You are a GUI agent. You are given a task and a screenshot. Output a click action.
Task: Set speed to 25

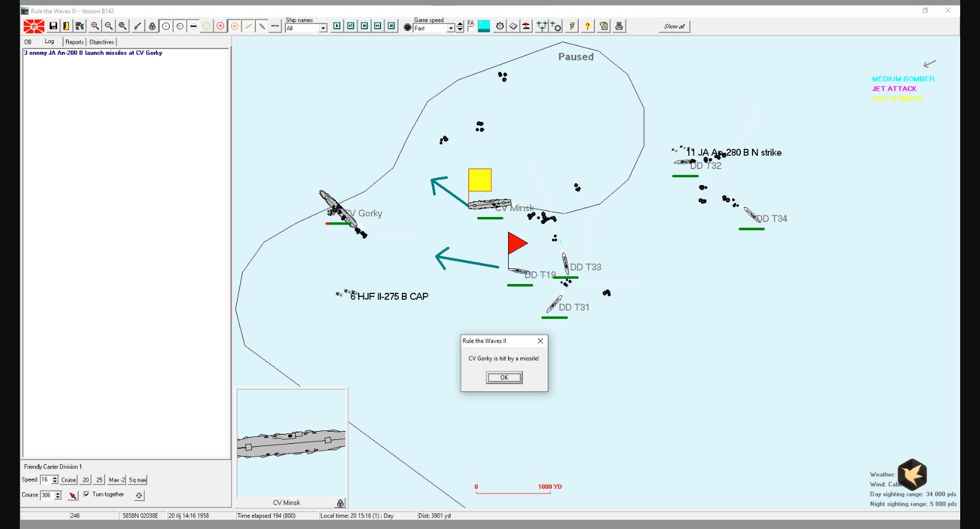pyautogui.click(x=99, y=479)
